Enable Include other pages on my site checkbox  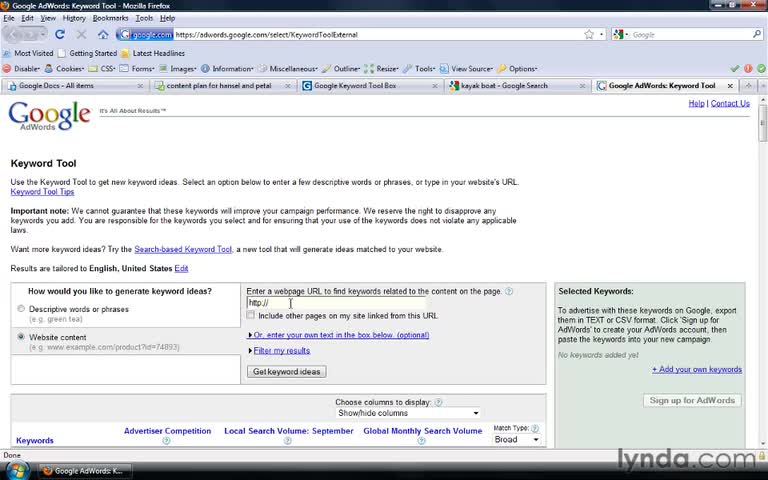[251, 315]
